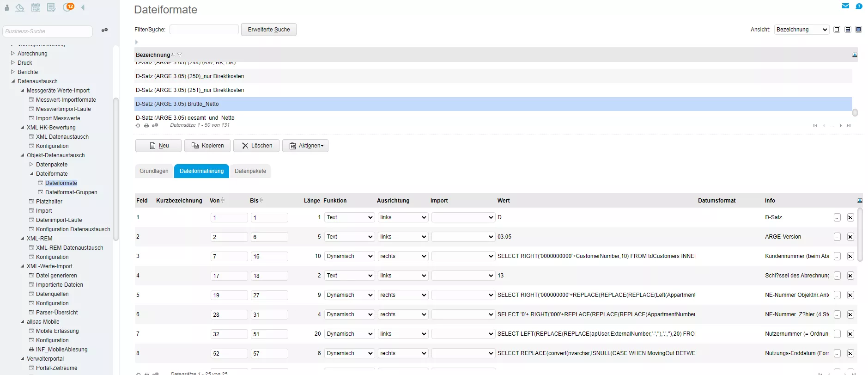
Task: Refresh the Dateiformate record list
Action: pyautogui.click(x=138, y=125)
